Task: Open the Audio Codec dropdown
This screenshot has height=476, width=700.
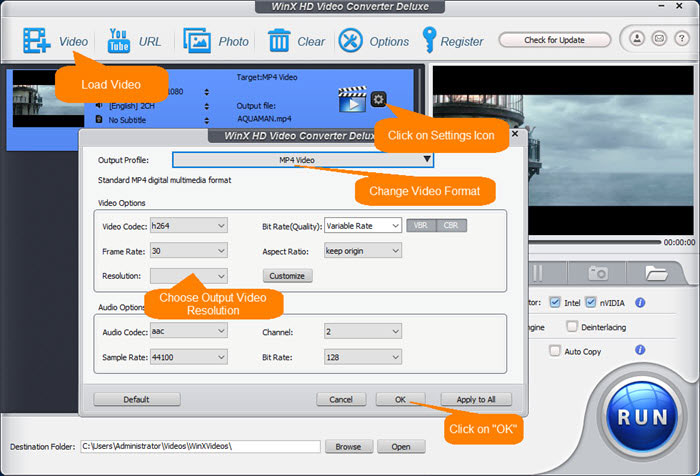Action: point(188,331)
